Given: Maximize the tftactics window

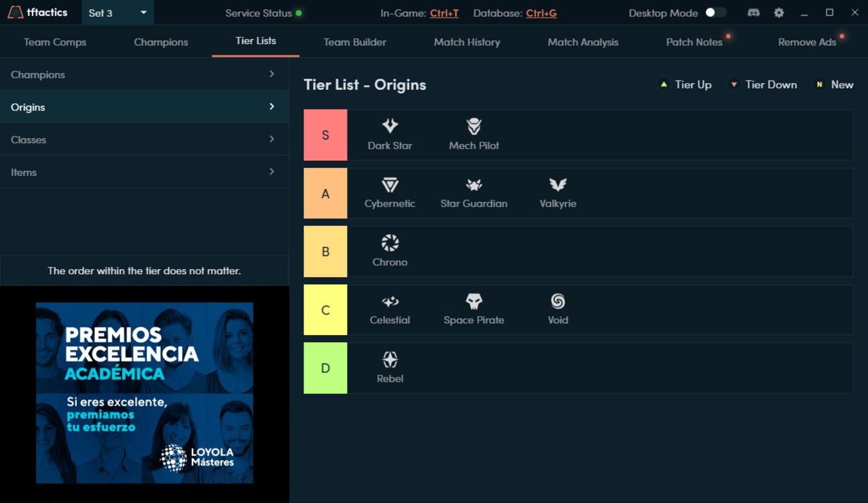Looking at the screenshot, I should pos(829,13).
